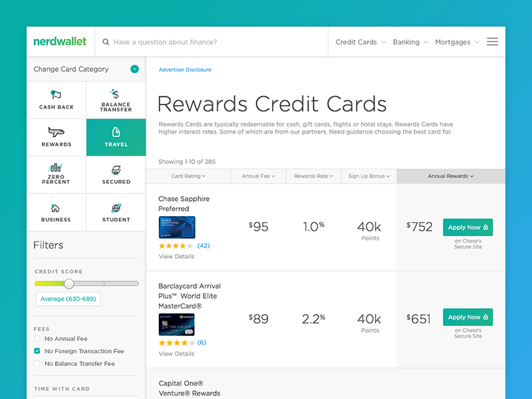Sort by Annual Rewards column
The width and height of the screenshot is (532, 399).
point(451,176)
